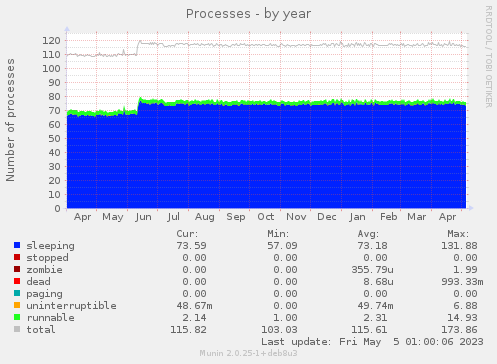Viewport: 497px width, 364px height.
Task: Click the 'Jul' x-axis month label
Action: 174,217
